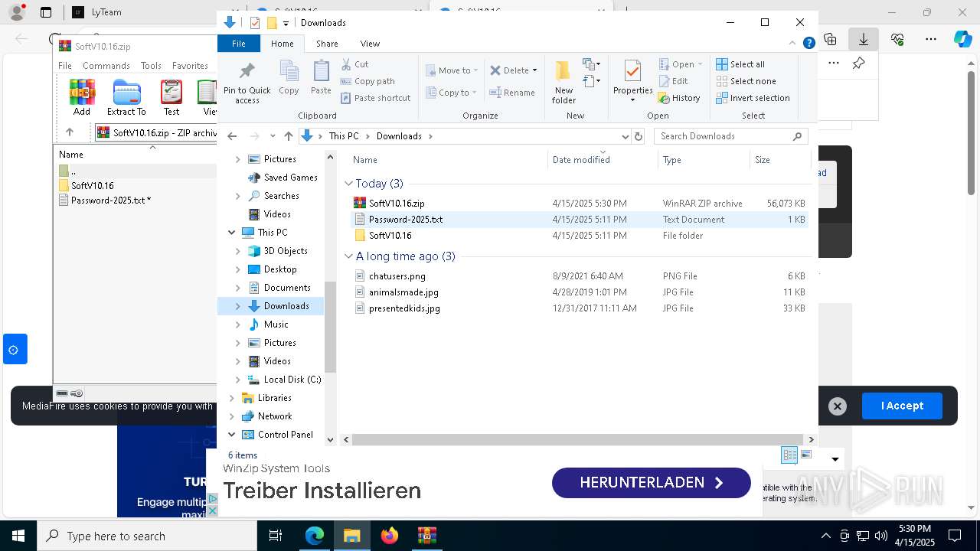Expand the Libraries tree node
This screenshot has width=980, height=551.
click(232, 398)
